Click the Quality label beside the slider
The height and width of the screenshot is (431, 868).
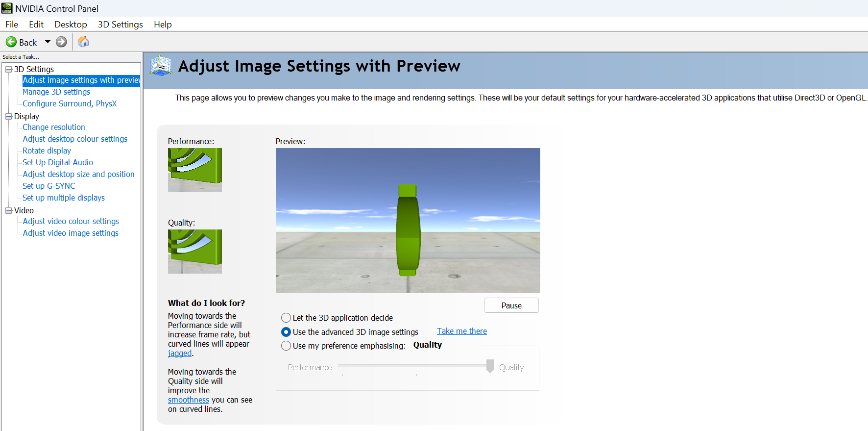(511, 367)
